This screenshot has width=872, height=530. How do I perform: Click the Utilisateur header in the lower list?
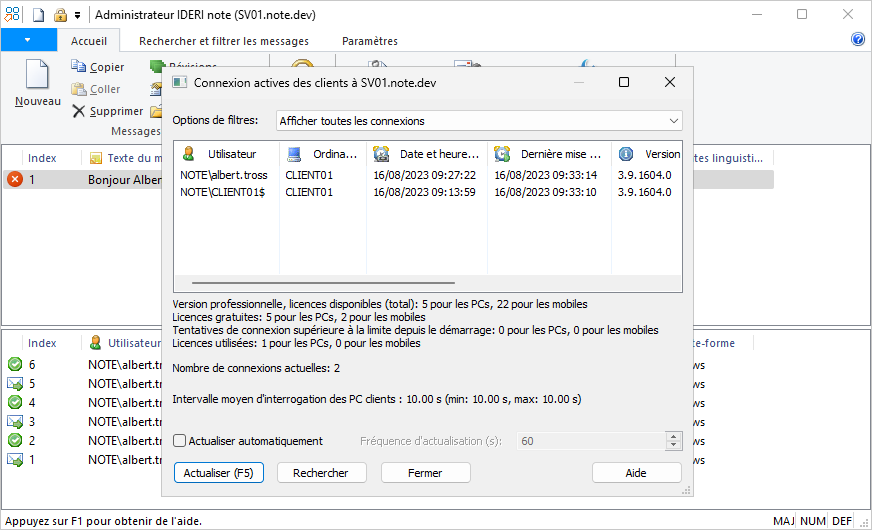[127, 343]
